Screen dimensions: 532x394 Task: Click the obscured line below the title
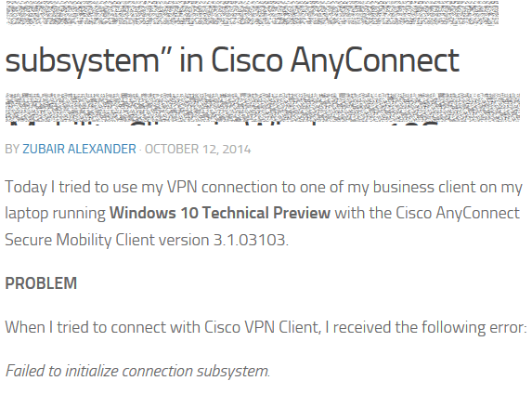pyautogui.click(x=263, y=107)
